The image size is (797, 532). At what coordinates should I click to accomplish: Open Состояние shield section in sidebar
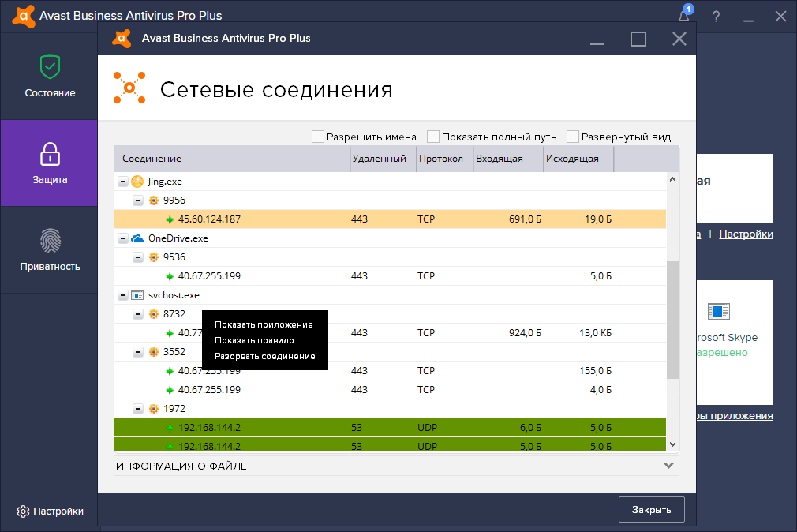point(49,77)
